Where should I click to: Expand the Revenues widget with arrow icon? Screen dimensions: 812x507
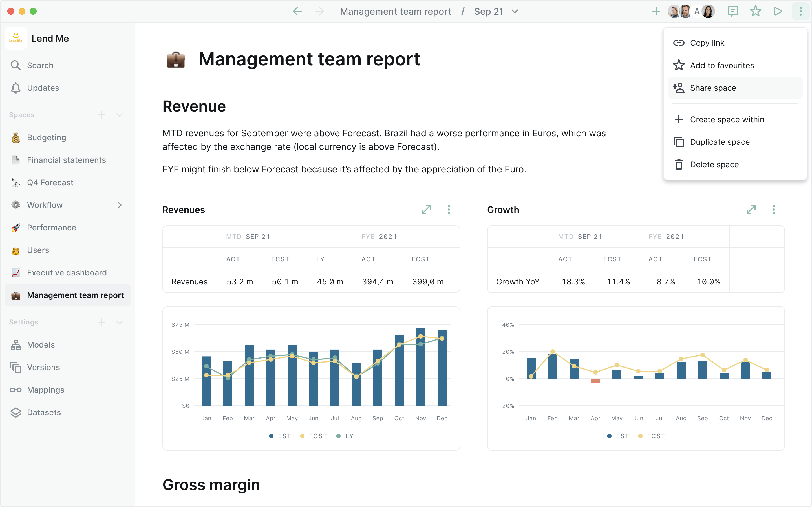click(x=426, y=210)
